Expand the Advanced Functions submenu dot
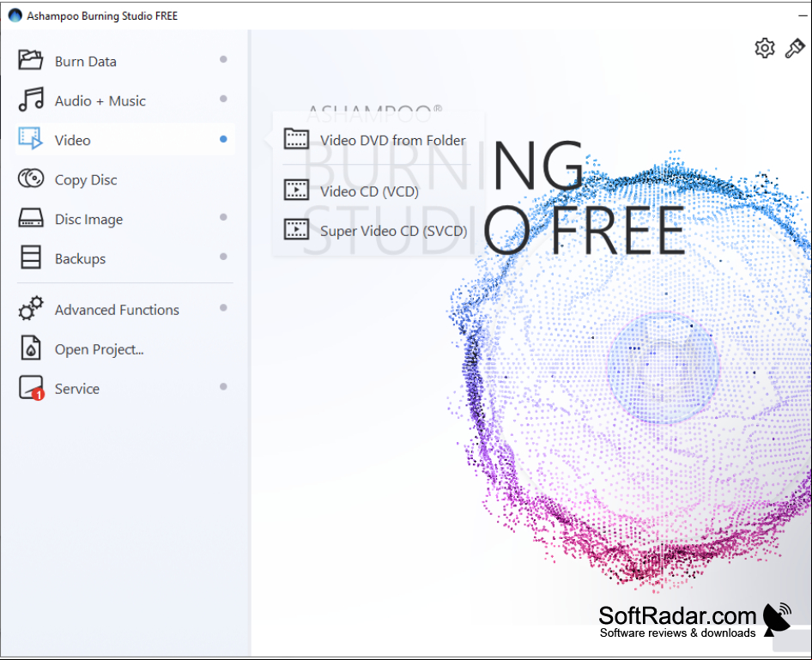This screenshot has width=812, height=660. (223, 307)
